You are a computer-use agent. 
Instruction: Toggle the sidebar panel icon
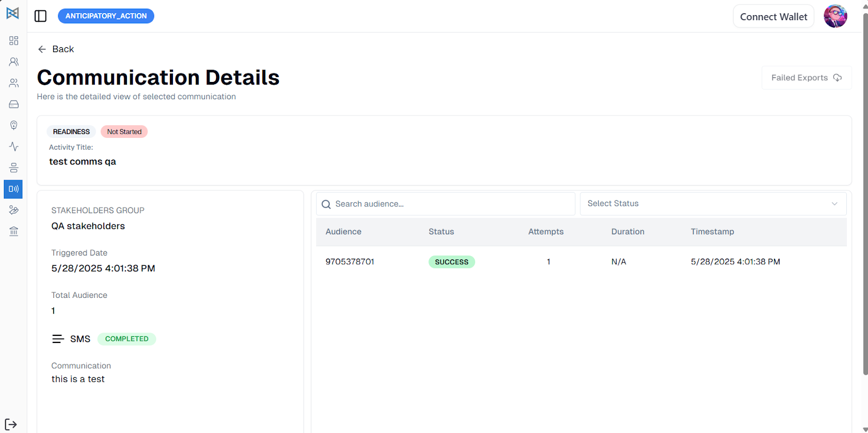[41, 16]
